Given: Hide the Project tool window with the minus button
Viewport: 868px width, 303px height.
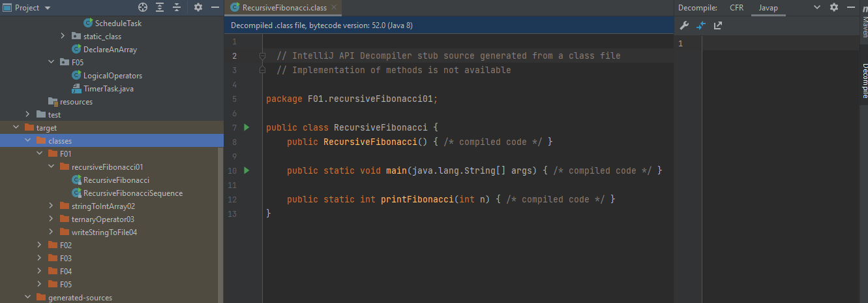Looking at the screenshot, I should pyautogui.click(x=215, y=8).
